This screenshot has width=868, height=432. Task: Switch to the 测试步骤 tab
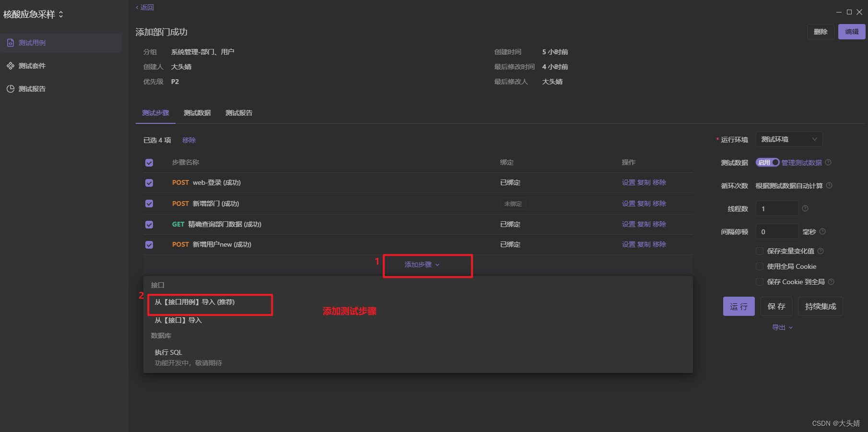pyautogui.click(x=155, y=113)
